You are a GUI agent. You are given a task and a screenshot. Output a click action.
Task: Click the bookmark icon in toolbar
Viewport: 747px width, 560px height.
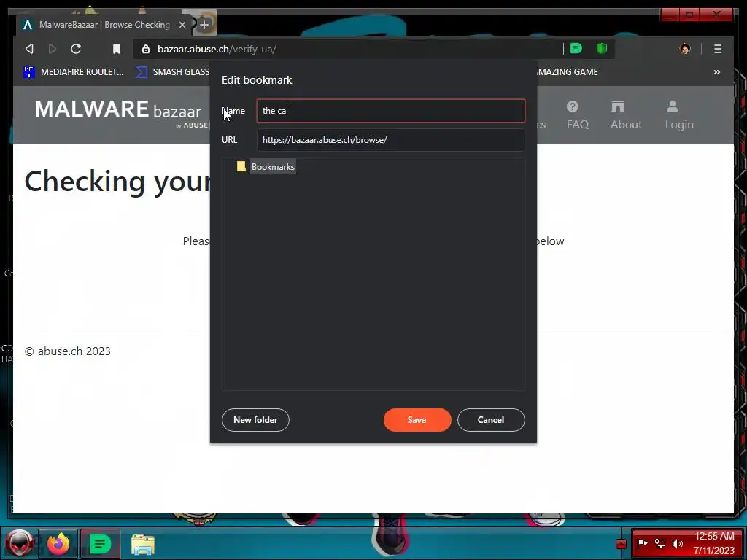[x=117, y=49]
